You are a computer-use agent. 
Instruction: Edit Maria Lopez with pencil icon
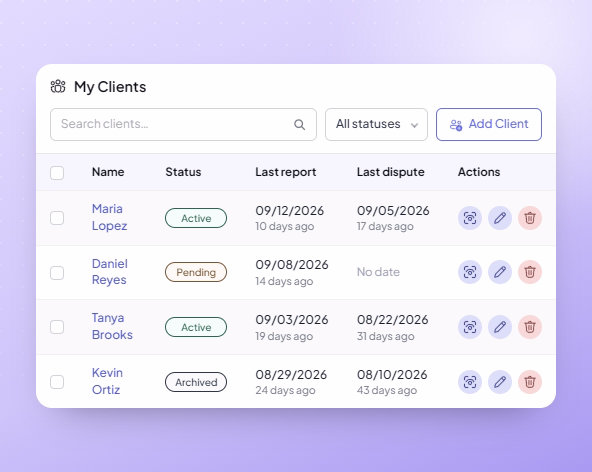point(500,218)
